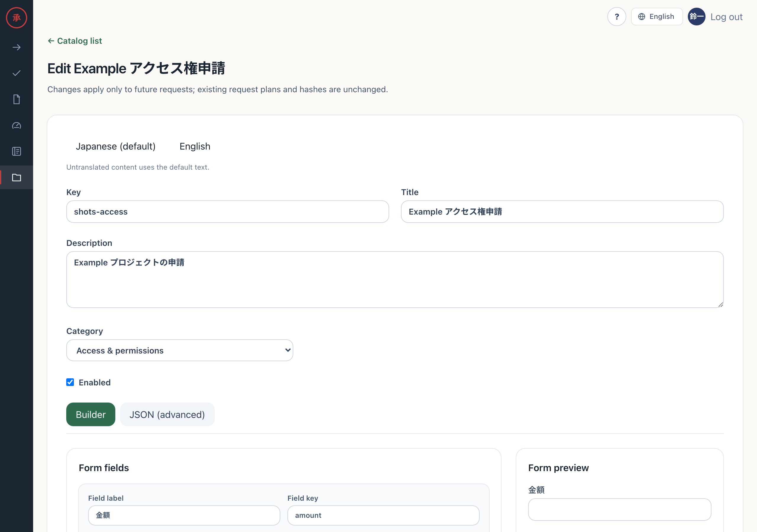Click the user avatar icon
This screenshot has width=757, height=532.
[x=696, y=17]
